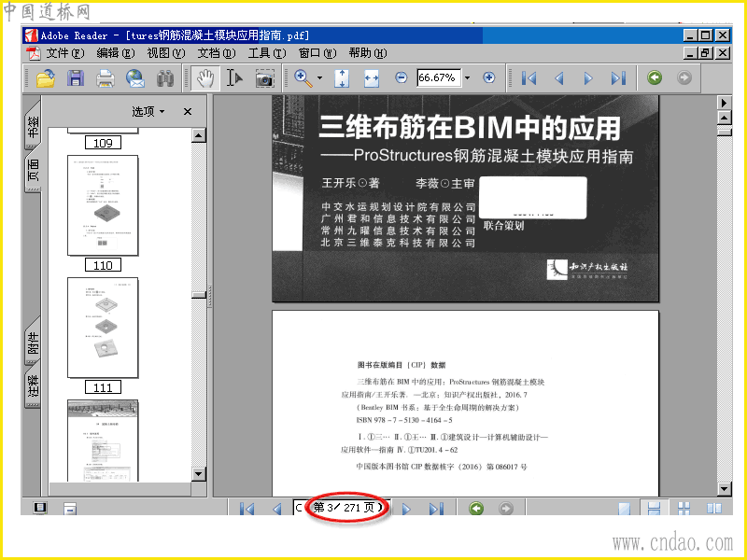Select page 111 thumbnail
The image size is (747, 560).
tap(103, 328)
